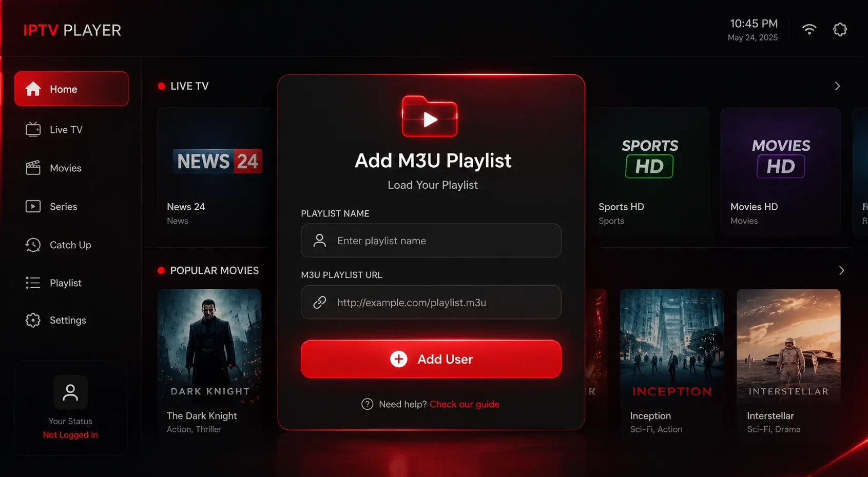Click the user avatar icon above Your Status
The image size is (868, 477).
70,392
